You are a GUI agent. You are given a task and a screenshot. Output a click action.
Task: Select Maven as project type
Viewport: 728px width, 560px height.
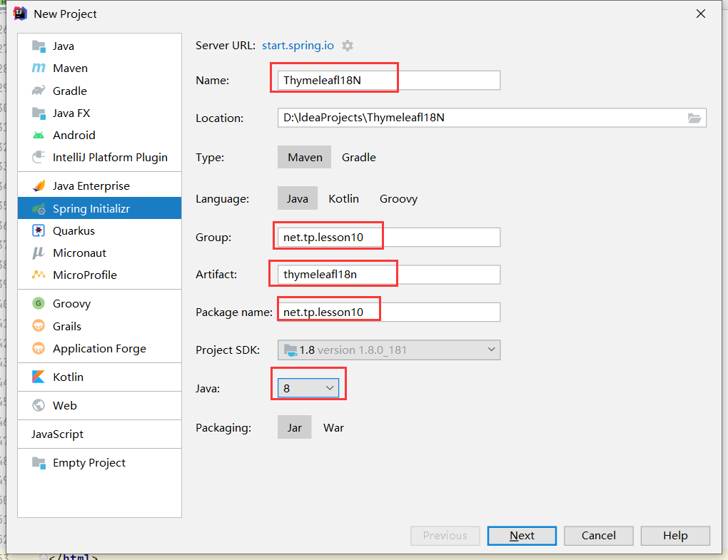point(305,157)
